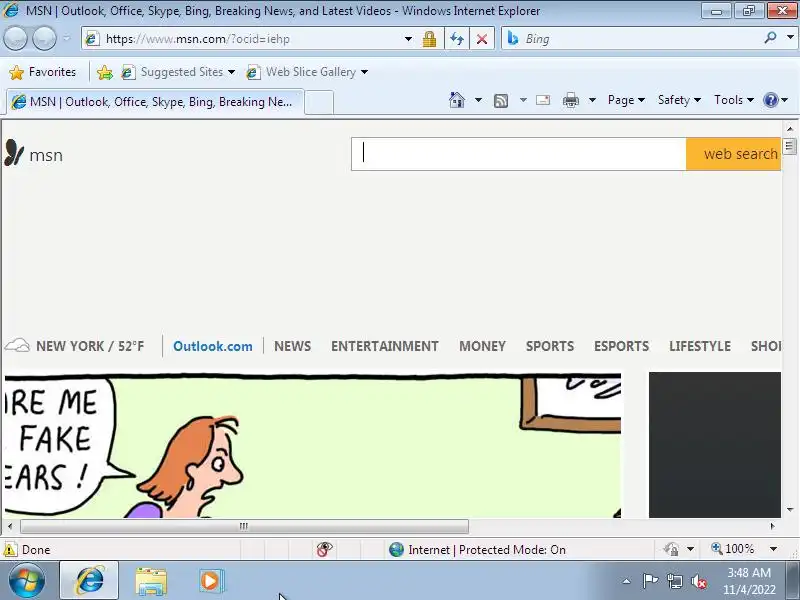Click the blue Help icon
Image resolution: width=800 pixels, height=600 pixels.
point(770,100)
